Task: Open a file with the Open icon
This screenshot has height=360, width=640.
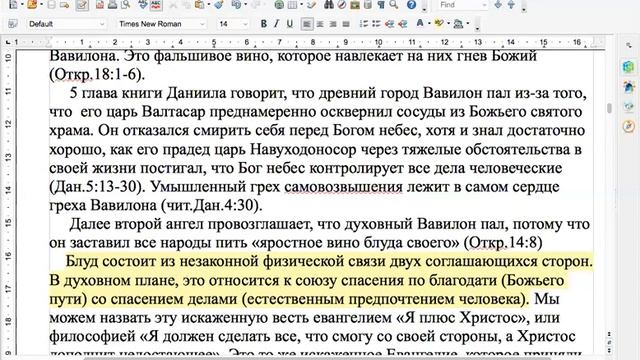Action: (32, 4)
